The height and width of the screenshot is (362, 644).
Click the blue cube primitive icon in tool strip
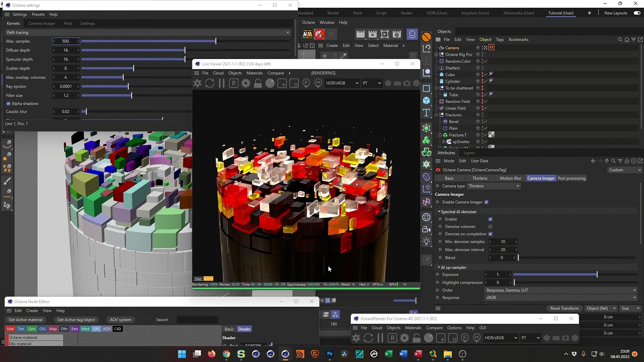coord(426,100)
